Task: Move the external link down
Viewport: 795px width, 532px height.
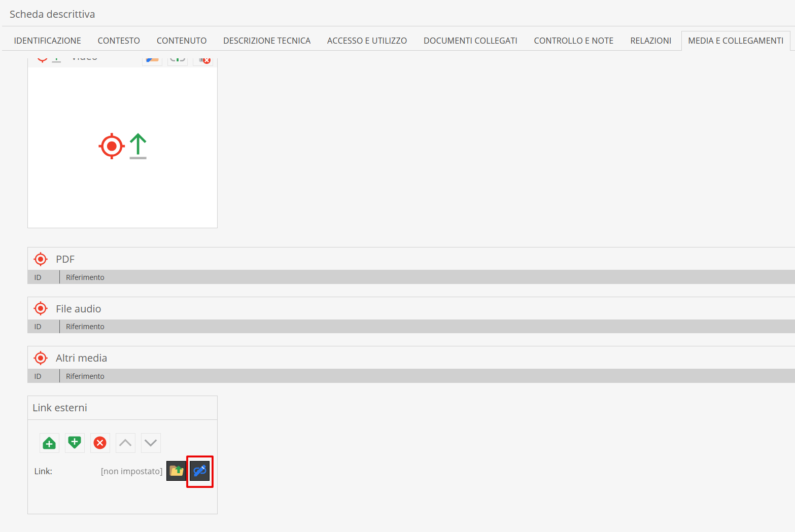Action: 151,443
